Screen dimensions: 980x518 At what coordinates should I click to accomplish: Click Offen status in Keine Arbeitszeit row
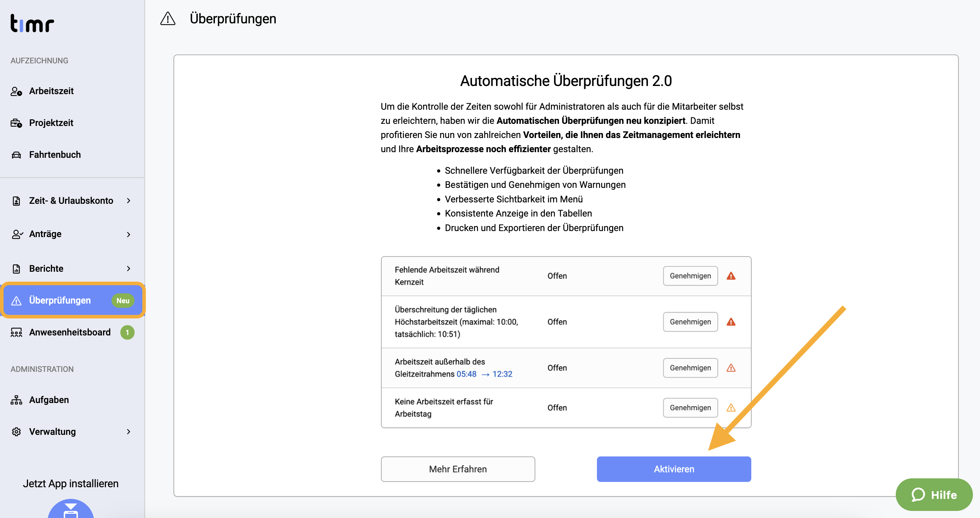557,408
